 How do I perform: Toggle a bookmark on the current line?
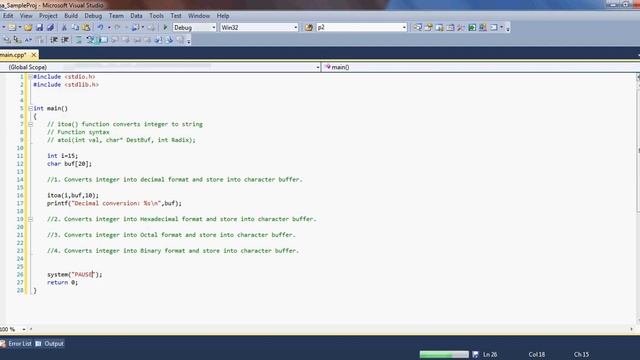point(103,40)
